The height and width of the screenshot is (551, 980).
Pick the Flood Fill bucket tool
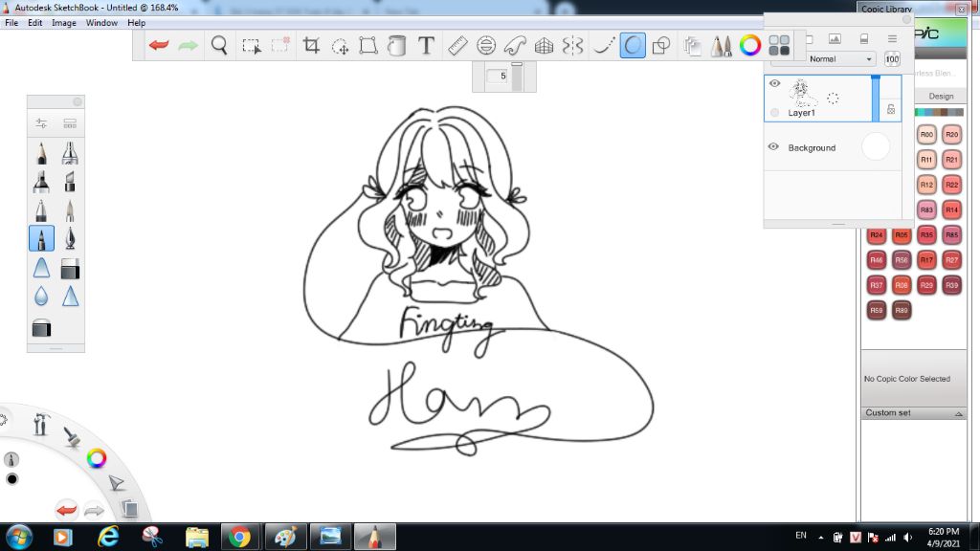coord(396,46)
